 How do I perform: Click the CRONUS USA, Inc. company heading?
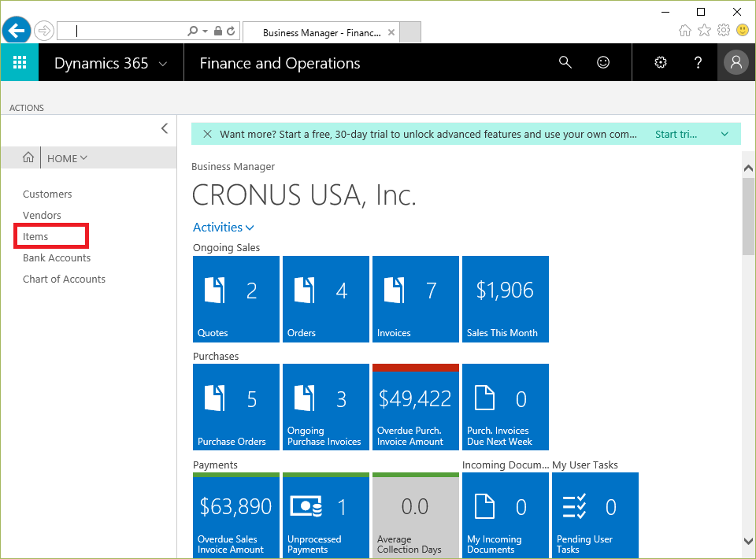point(304,194)
